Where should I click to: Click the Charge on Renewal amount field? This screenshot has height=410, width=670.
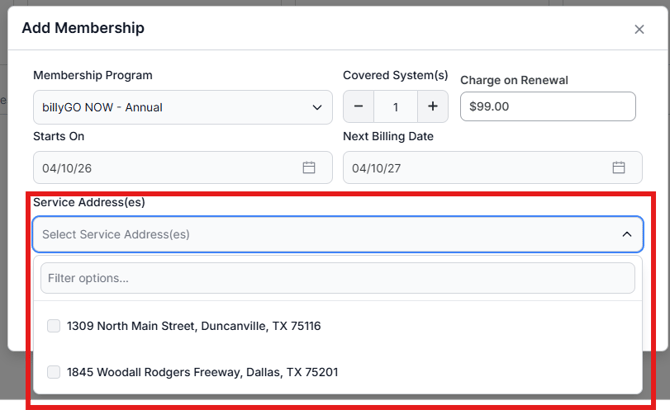pos(547,106)
